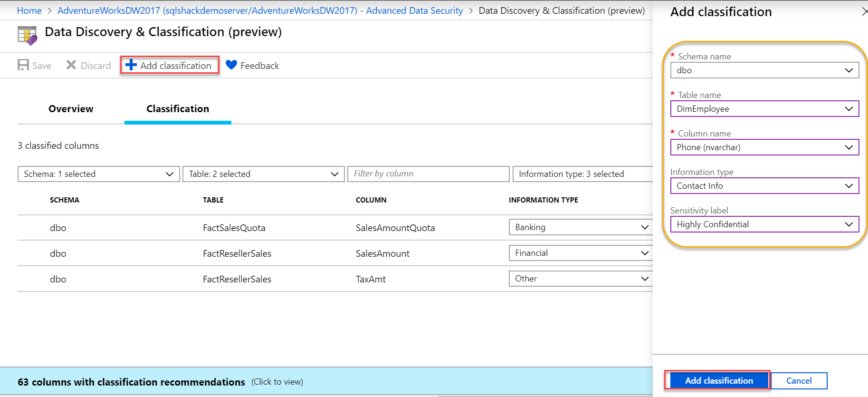868x397 pixels.
Task: Click the blue Add classification button
Action: (x=718, y=380)
